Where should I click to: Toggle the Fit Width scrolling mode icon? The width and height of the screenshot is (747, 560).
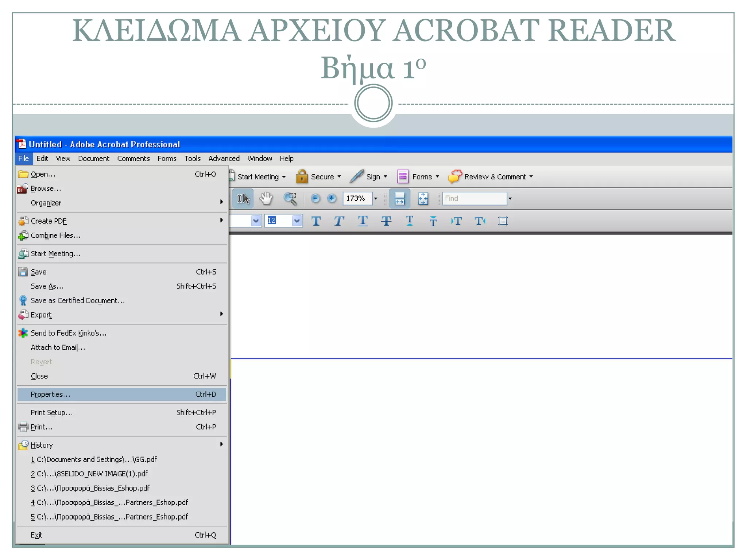[x=400, y=199]
